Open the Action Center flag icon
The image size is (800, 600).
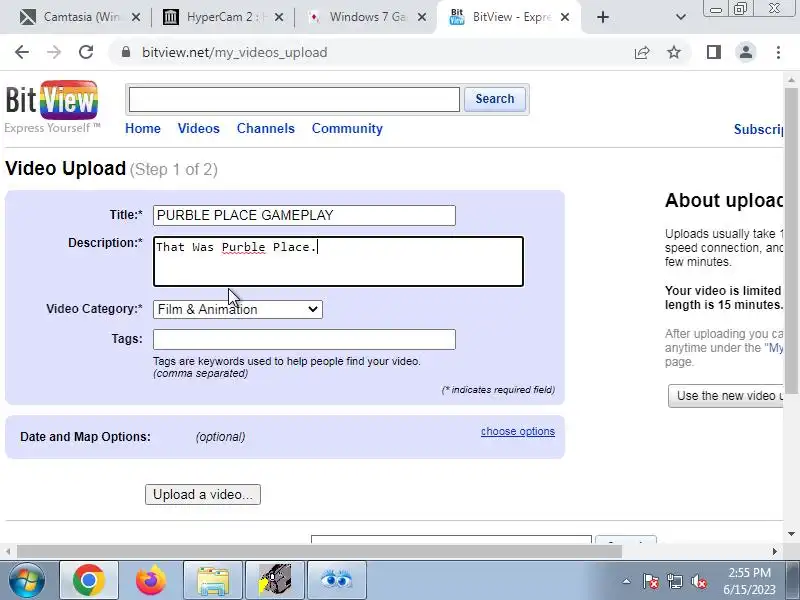651,581
